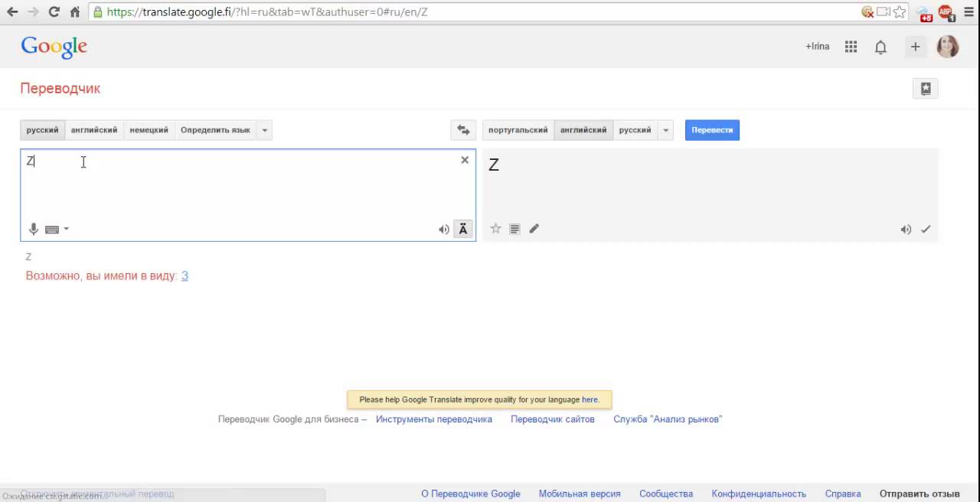Open Chrome menu hamburger icon

click(968, 12)
